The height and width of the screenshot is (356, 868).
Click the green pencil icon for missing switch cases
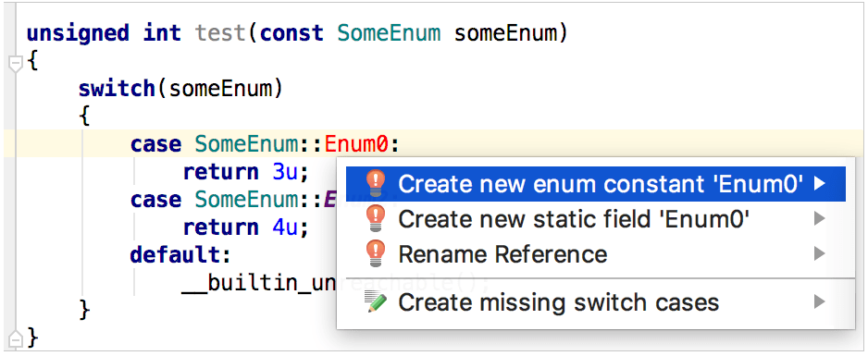pyautogui.click(x=376, y=301)
